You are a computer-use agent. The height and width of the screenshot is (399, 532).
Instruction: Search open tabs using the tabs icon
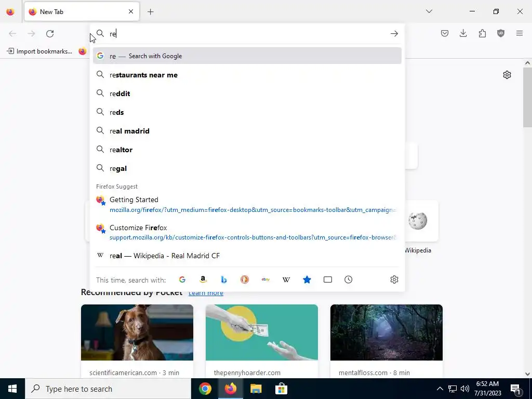coord(328,280)
